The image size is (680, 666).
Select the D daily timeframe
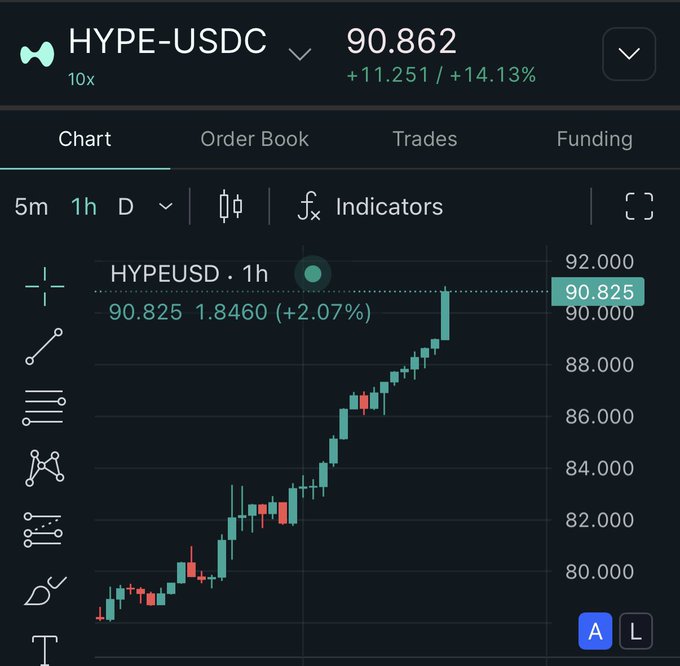[x=126, y=207]
